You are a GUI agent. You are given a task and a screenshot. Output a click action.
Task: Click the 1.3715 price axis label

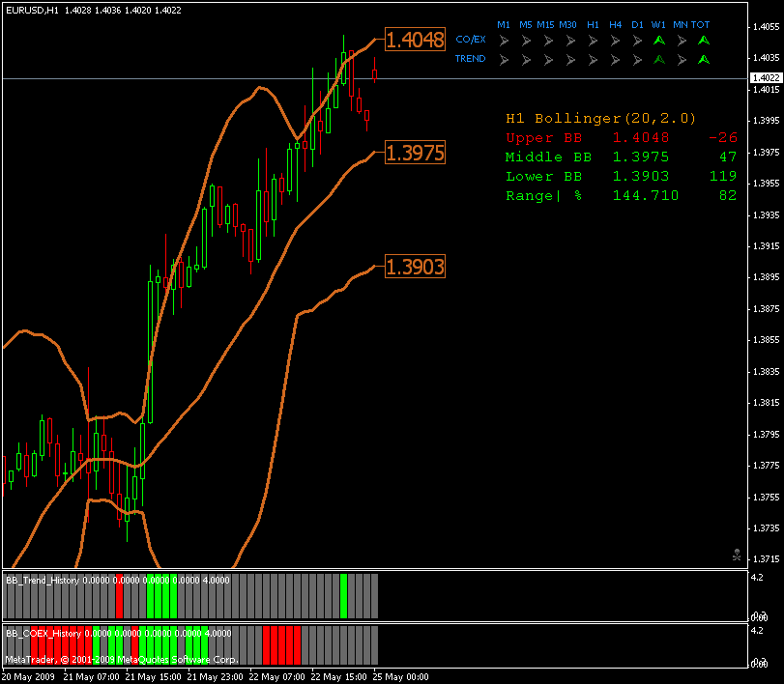click(767, 559)
